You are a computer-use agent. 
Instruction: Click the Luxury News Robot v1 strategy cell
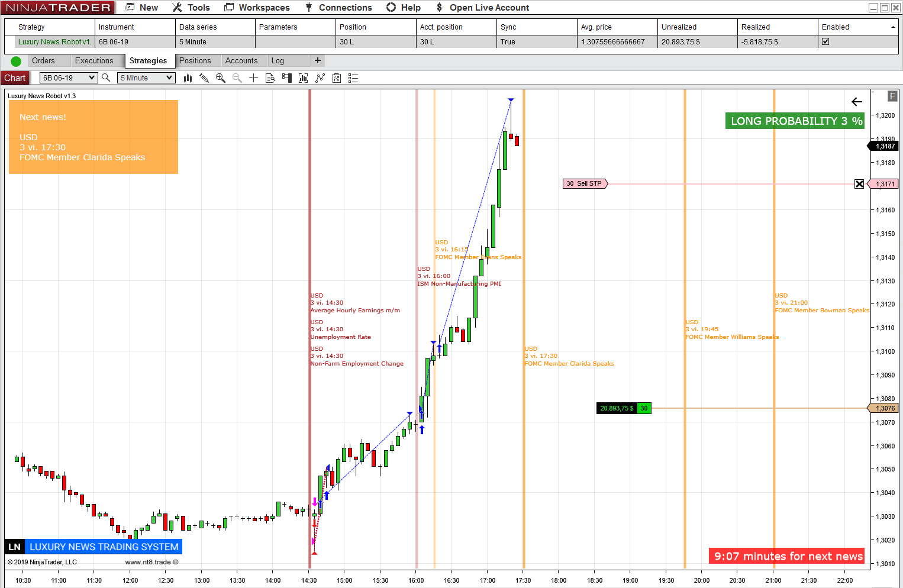54,42
